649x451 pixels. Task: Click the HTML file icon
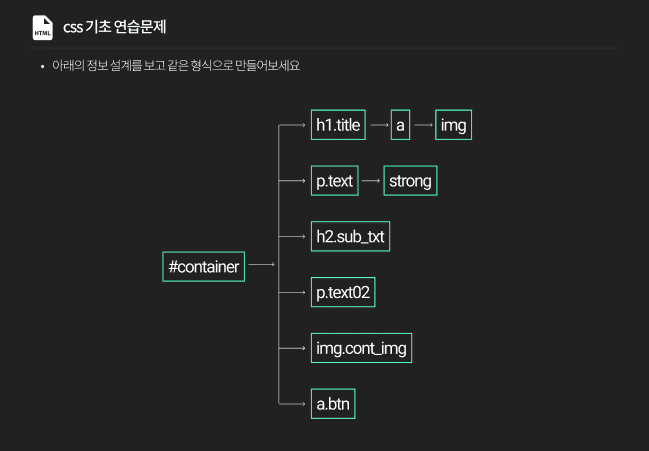pos(43,28)
